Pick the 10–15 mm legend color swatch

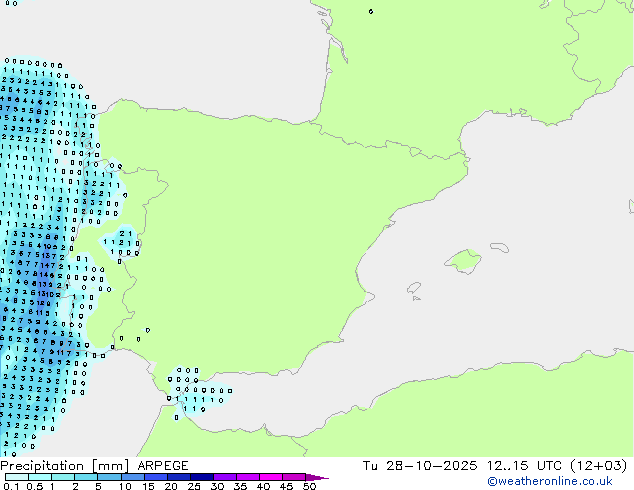134,477
